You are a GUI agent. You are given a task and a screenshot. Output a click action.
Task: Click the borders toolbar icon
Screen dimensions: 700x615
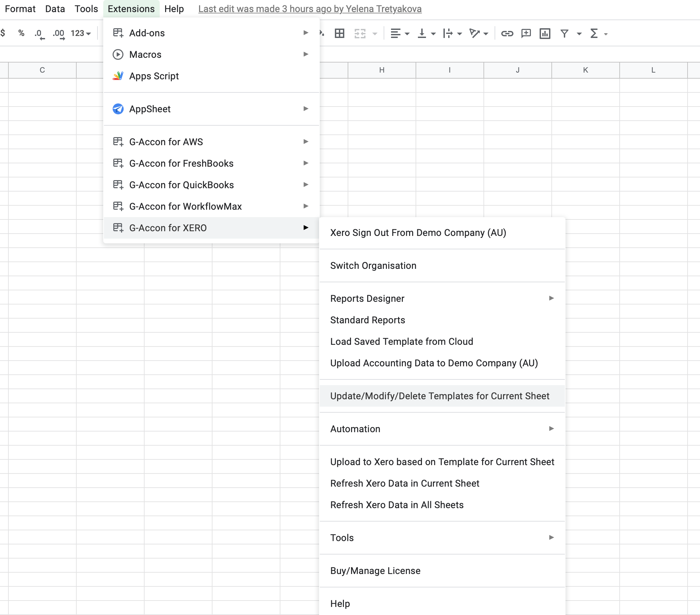tap(339, 34)
